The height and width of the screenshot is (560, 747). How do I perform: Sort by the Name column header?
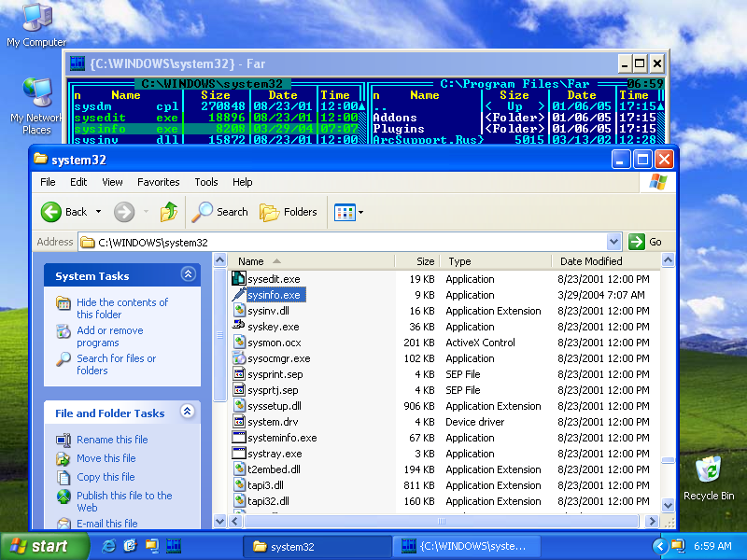point(312,261)
